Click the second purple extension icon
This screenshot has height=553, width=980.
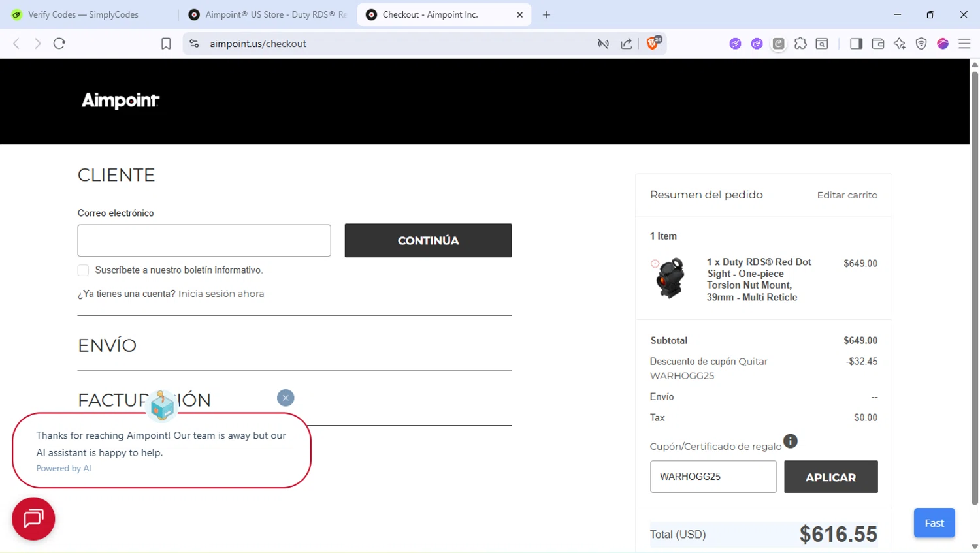[x=757, y=44]
